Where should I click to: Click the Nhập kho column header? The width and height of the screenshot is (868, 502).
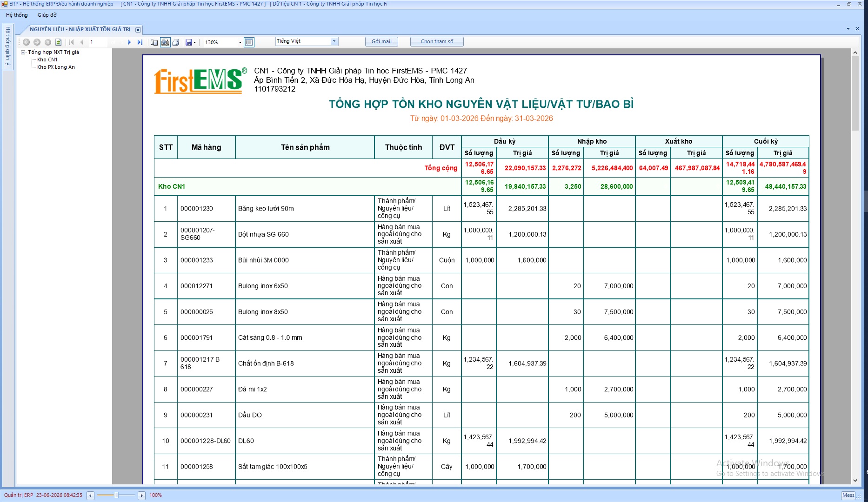tap(592, 141)
